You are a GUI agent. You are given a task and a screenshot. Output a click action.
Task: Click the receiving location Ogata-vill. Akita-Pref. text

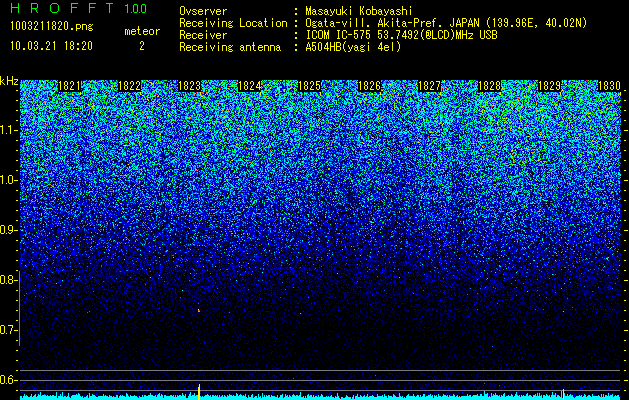coord(375,23)
